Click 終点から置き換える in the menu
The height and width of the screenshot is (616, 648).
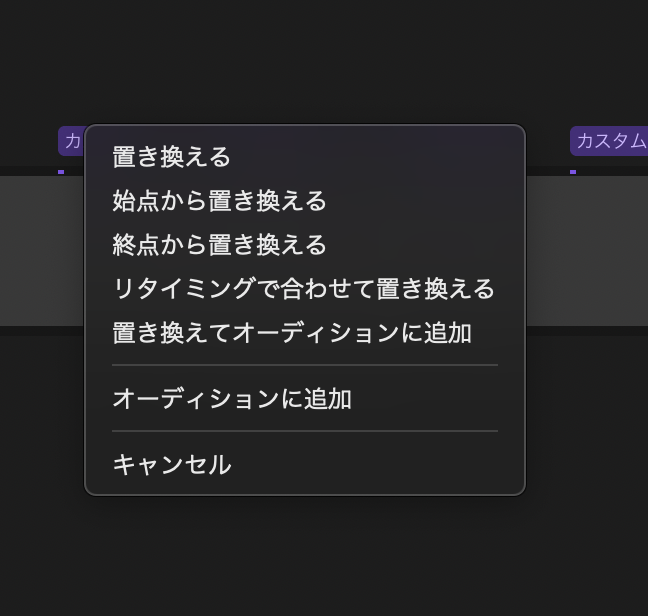click(x=220, y=245)
